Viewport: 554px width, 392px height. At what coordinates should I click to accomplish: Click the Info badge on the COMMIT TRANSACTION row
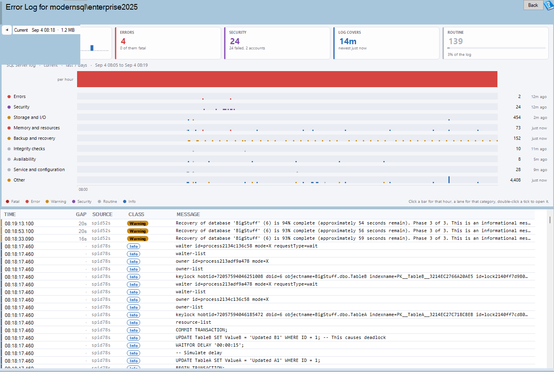pyautogui.click(x=134, y=330)
